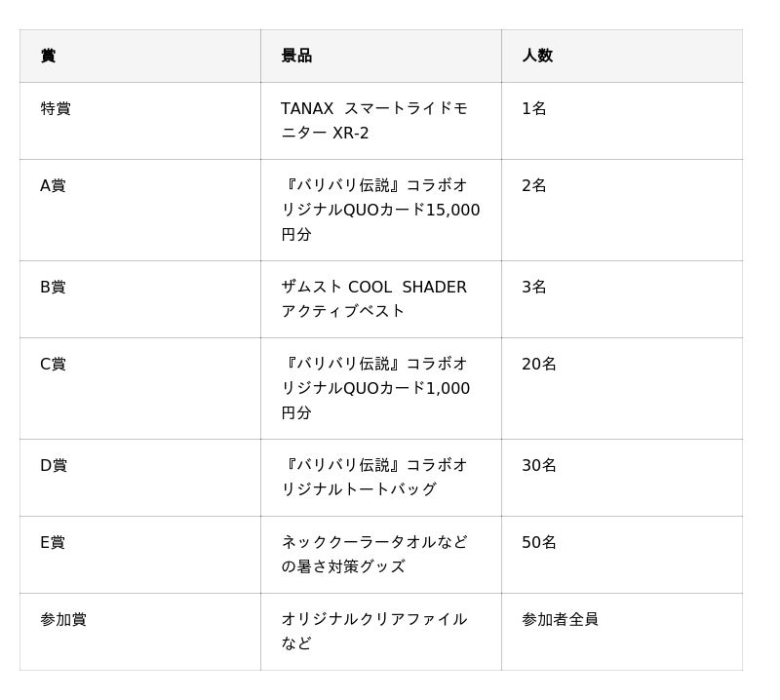Click the 20名 cell
The image size is (780, 700).
(x=622, y=389)
